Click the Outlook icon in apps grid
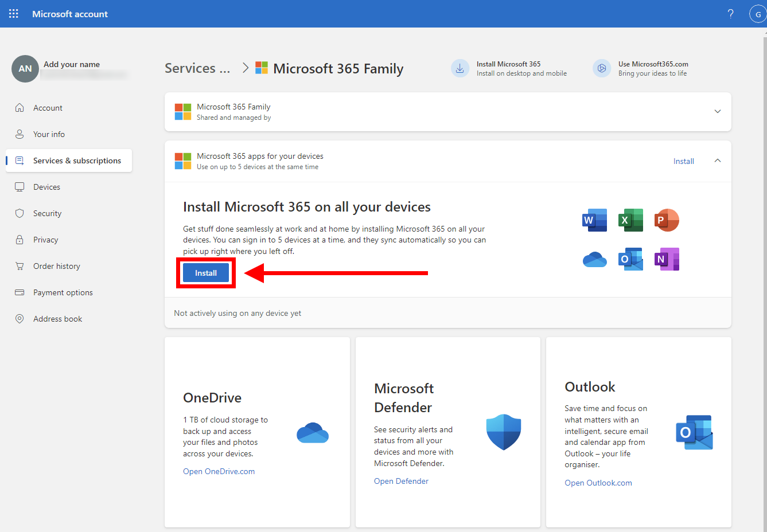 point(630,259)
